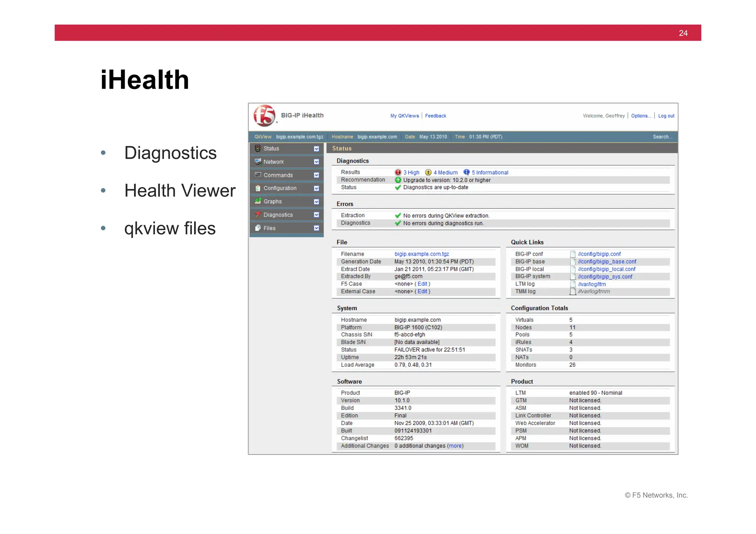756x534 pixels.
Task: Click the LTM enabled 90 - Nominal value
Action: (x=595, y=393)
